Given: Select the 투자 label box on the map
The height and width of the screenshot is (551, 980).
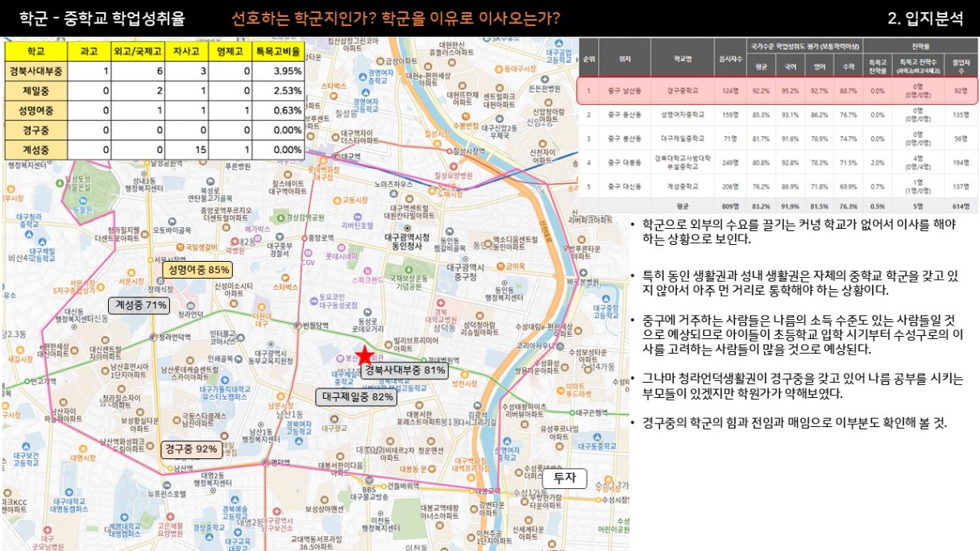Looking at the screenshot, I should coord(565,478).
